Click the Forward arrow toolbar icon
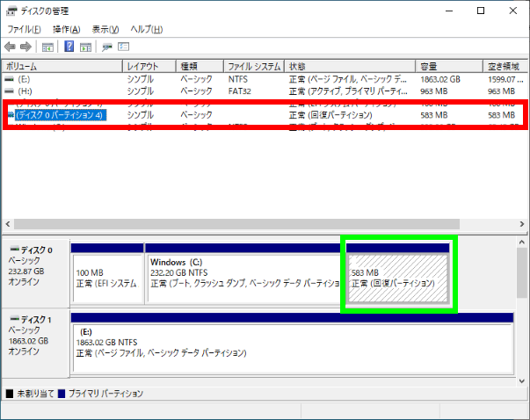 [x=25, y=47]
